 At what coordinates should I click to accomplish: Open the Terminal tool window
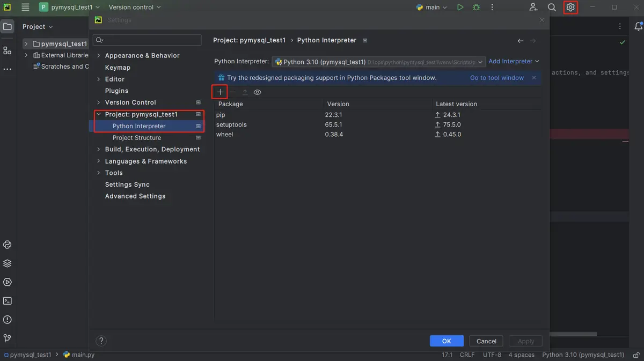tap(7, 301)
